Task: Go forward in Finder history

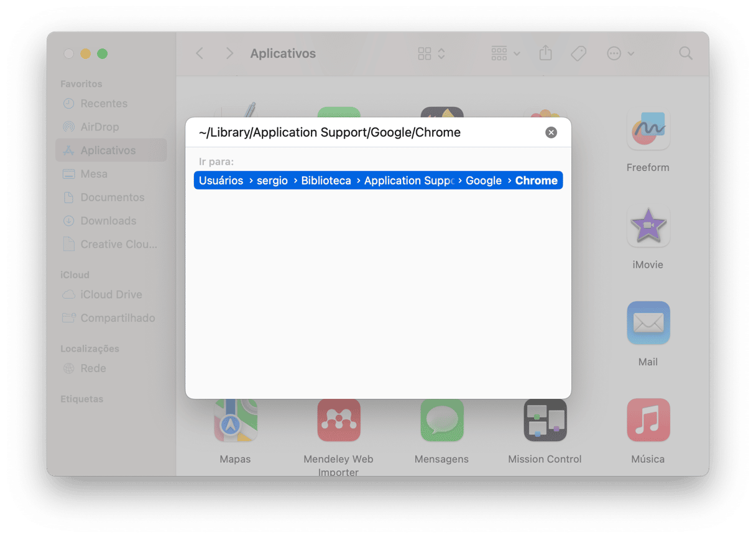Action: click(229, 53)
